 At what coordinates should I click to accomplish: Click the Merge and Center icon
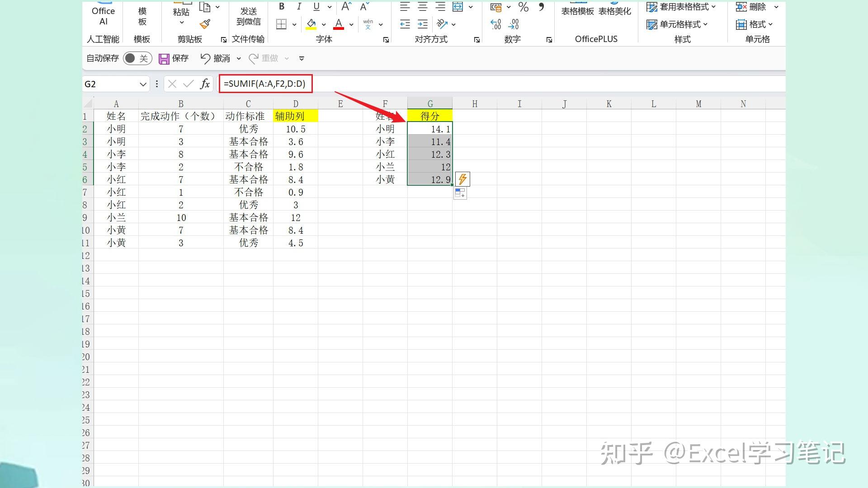coord(458,7)
